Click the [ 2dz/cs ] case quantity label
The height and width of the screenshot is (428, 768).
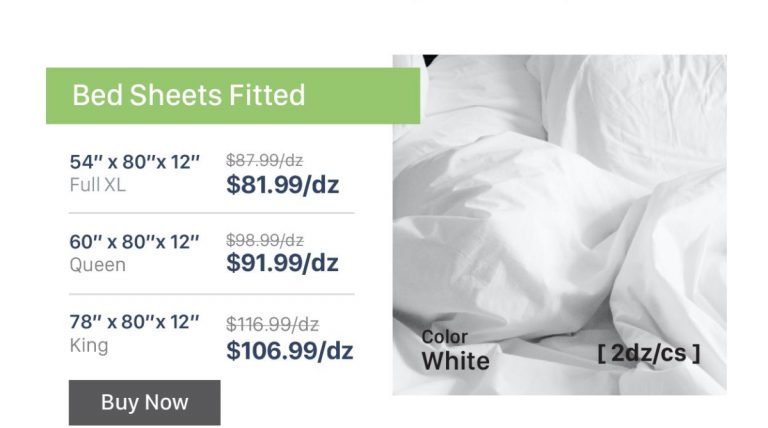pos(648,353)
